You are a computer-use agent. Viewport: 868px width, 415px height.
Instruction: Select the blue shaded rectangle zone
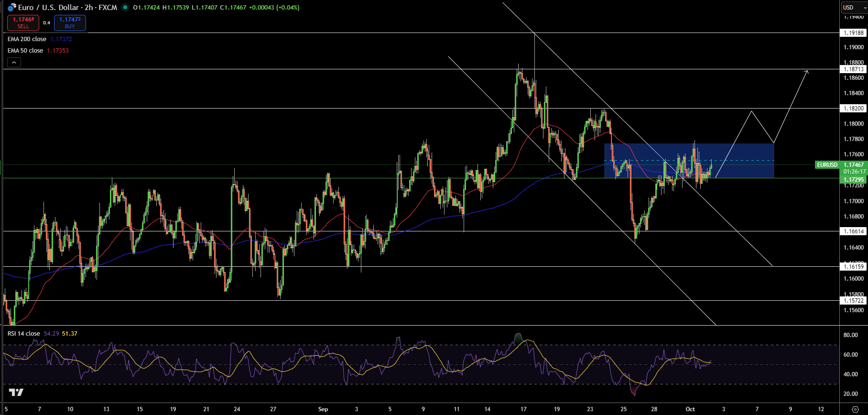[736, 153]
